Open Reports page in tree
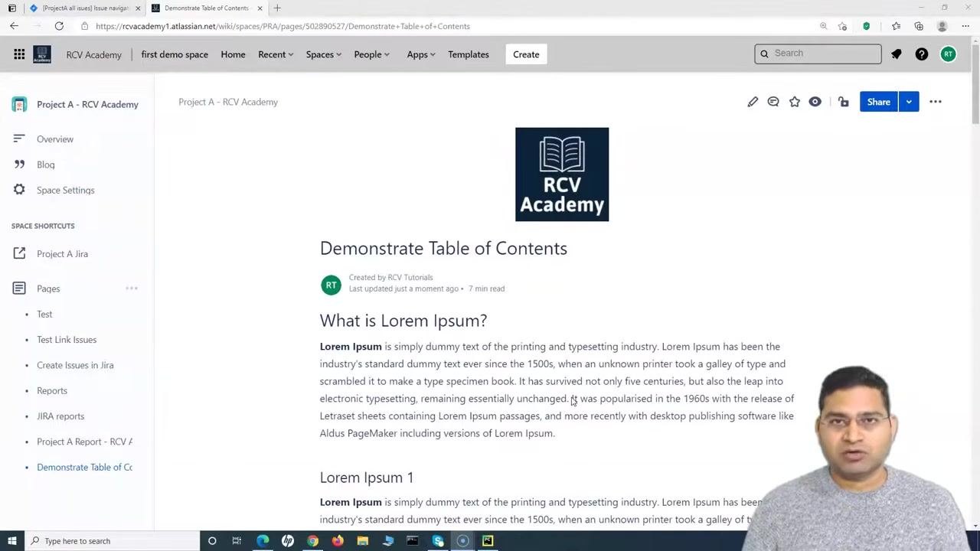 [x=52, y=391]
